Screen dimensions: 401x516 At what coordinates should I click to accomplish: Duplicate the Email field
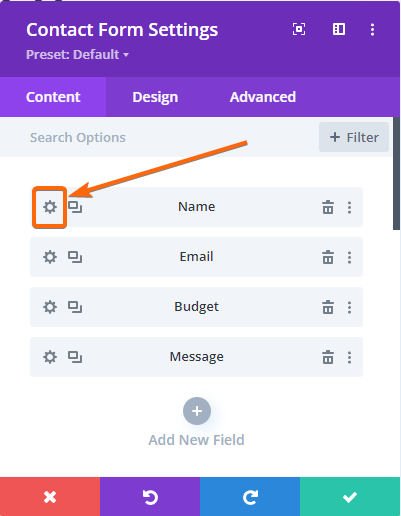click(x=75, y=257)
